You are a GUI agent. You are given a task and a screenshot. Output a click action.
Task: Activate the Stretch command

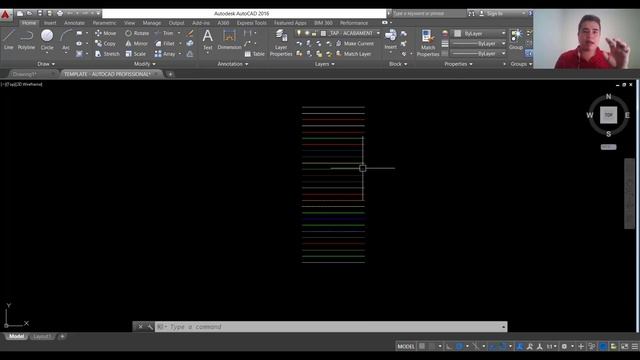(107, 54)
